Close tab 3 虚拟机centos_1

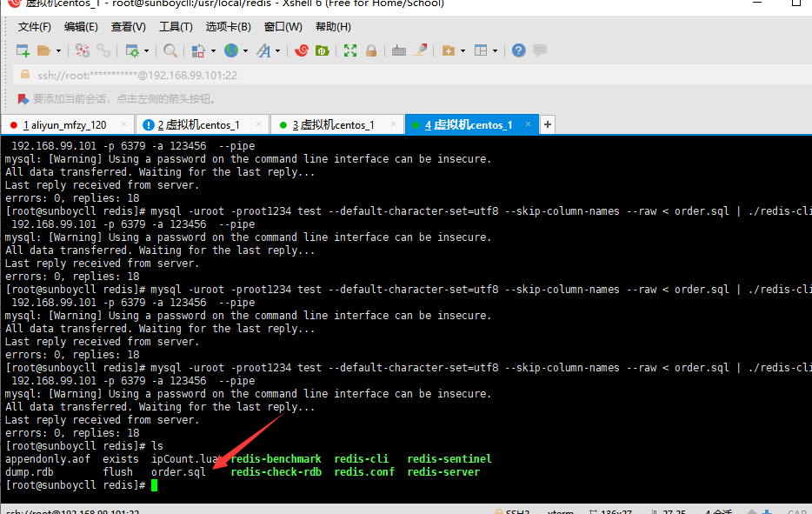[x=393, y=123]
